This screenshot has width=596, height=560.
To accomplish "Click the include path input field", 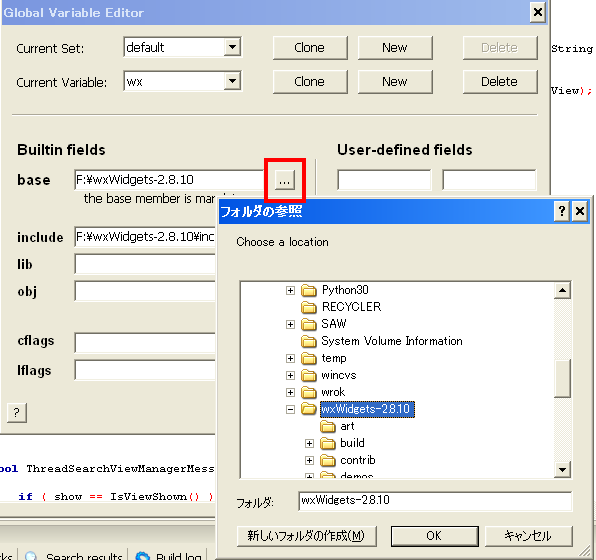I will (145, 237).
